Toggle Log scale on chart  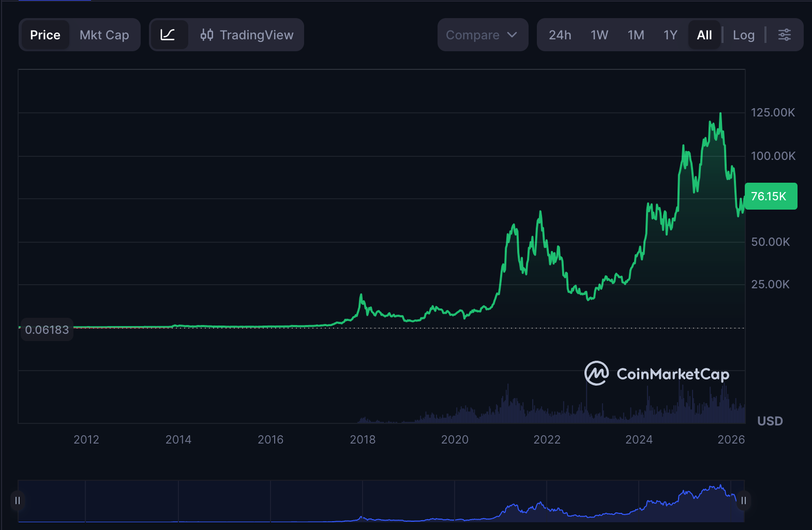(743, 35)
